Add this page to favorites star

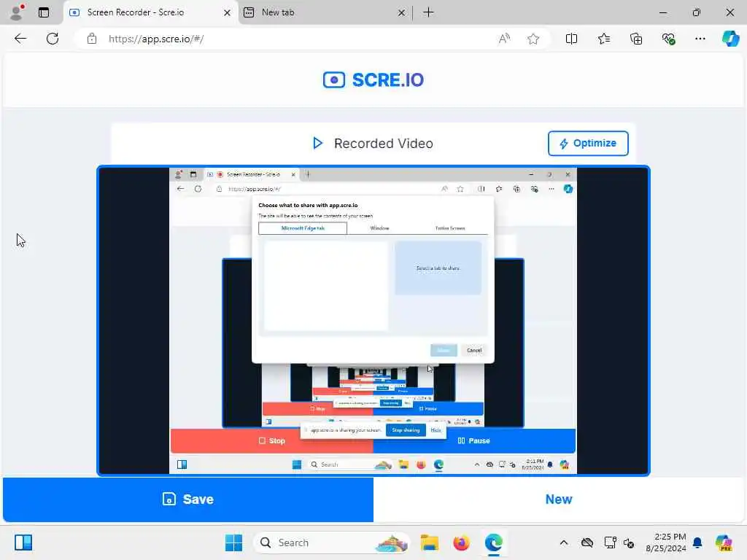(x=533, y=39)
